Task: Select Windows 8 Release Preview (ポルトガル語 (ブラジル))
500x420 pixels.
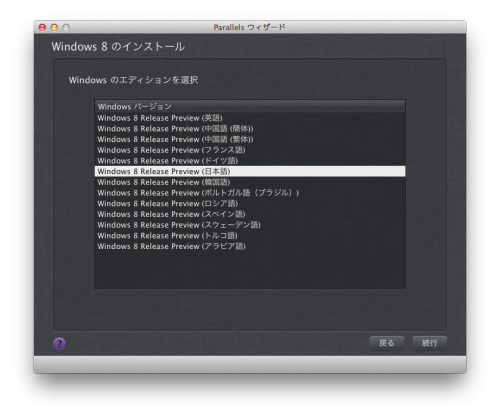Action: [250, 193]
